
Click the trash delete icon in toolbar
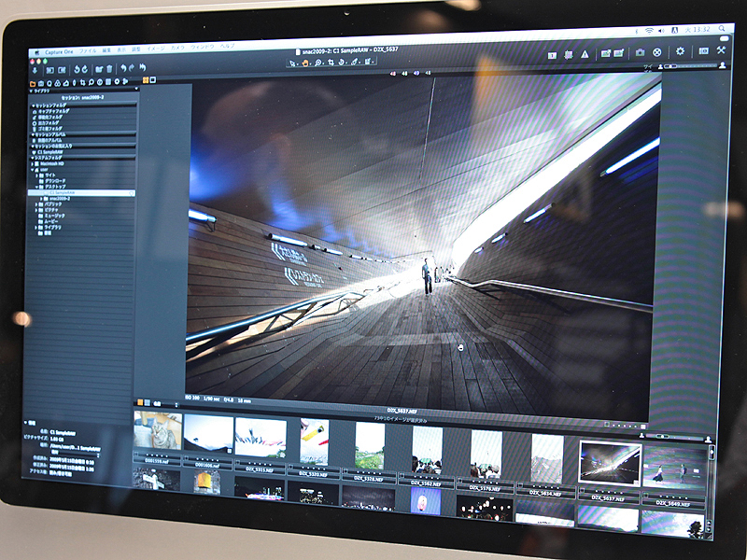(x=109, y=69)
